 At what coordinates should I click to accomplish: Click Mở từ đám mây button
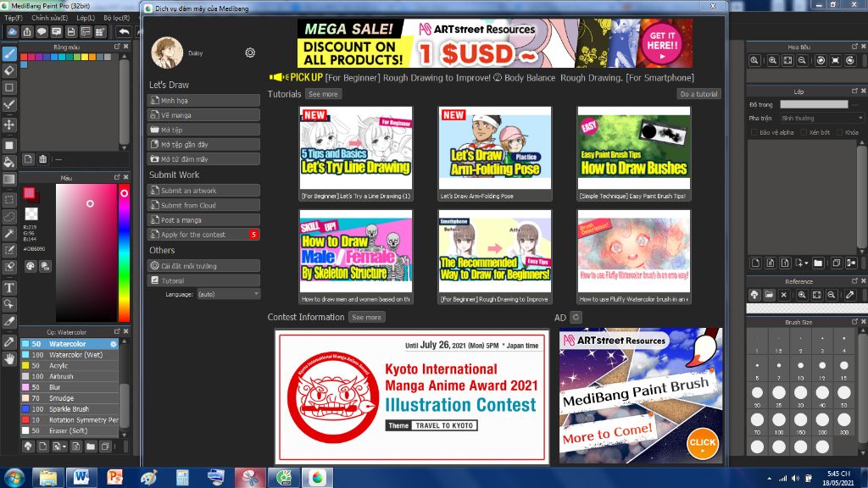point(203,158)
